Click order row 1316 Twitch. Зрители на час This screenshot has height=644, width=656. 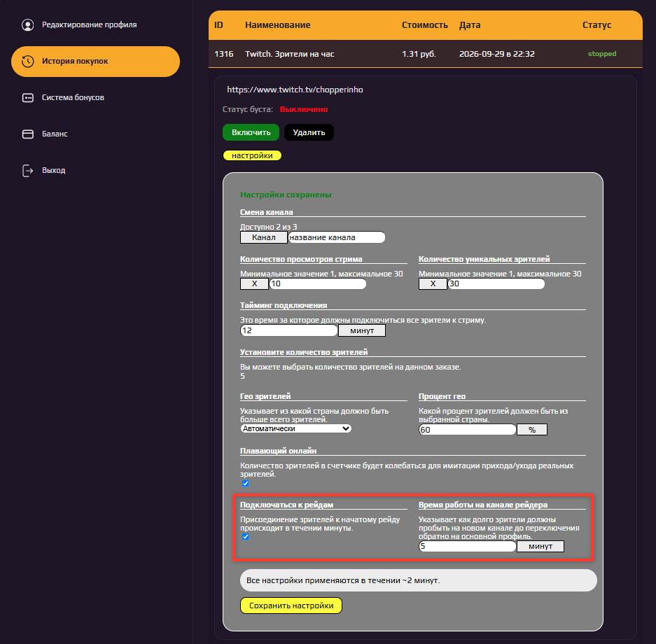click(x=426, y=54)
